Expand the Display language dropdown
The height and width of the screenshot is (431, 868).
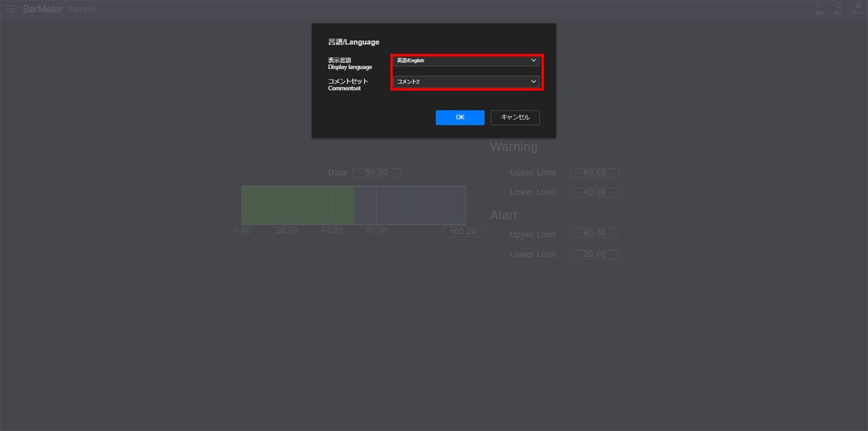[x=467, y=60]
